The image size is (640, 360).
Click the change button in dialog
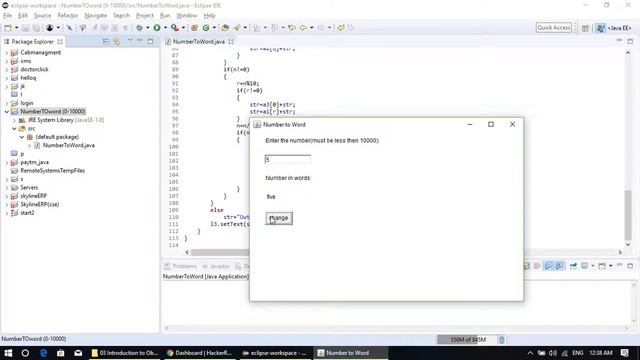[279, 218]
